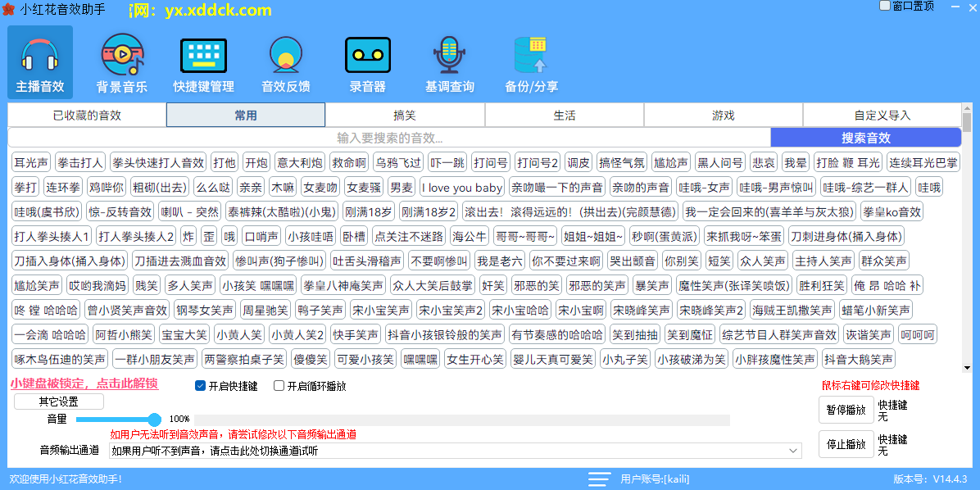The height and width of the screenshot is (490, 980).
Task: Enable the 开启循环播放 checkbox
Action: pos(279,386)
